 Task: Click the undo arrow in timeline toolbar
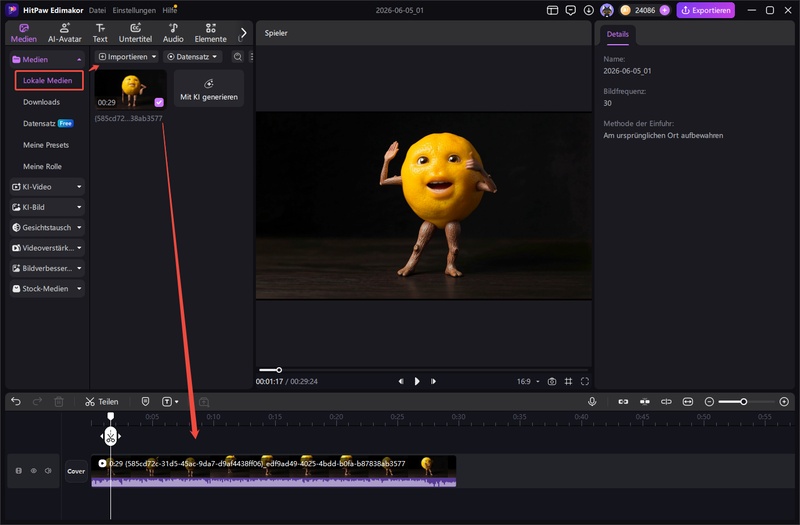[x=16, y=402]
